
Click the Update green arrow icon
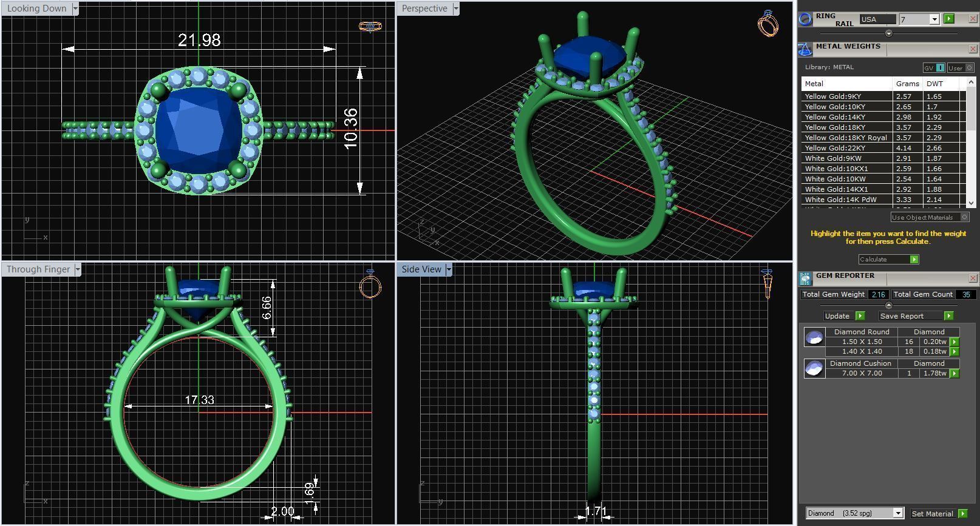860,315
